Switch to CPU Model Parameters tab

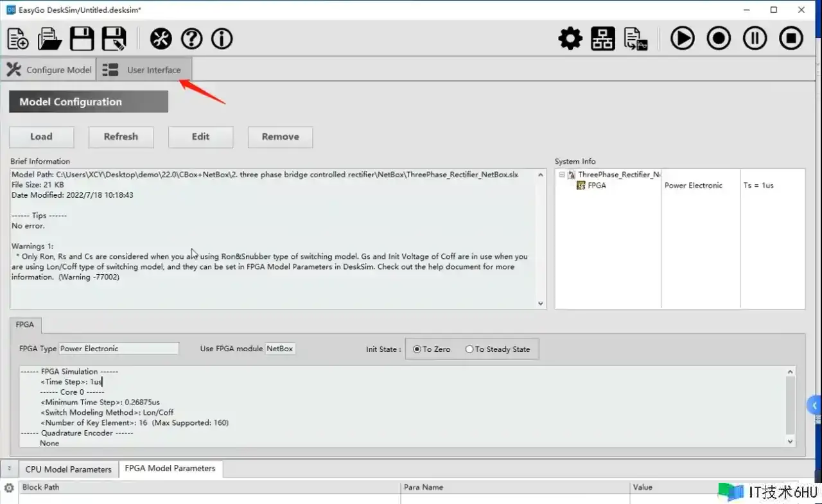(68, 469)
